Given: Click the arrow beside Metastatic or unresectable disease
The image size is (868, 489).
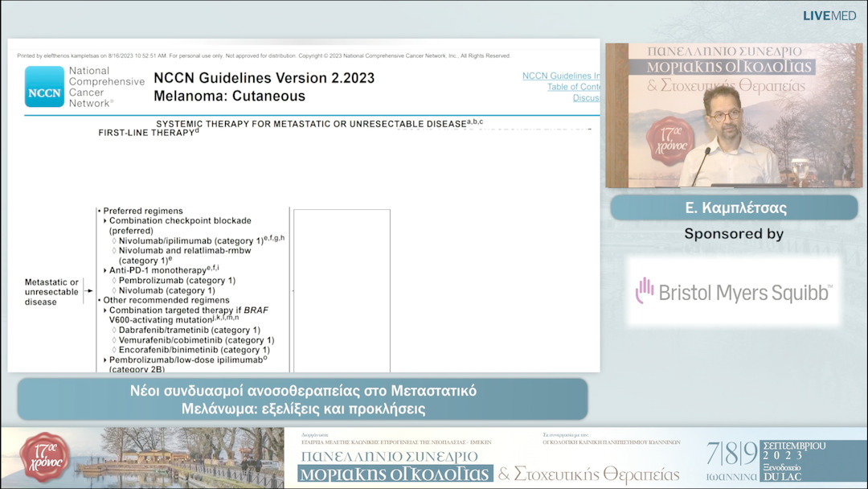Looking at the screenshot, I should point(88,292).
